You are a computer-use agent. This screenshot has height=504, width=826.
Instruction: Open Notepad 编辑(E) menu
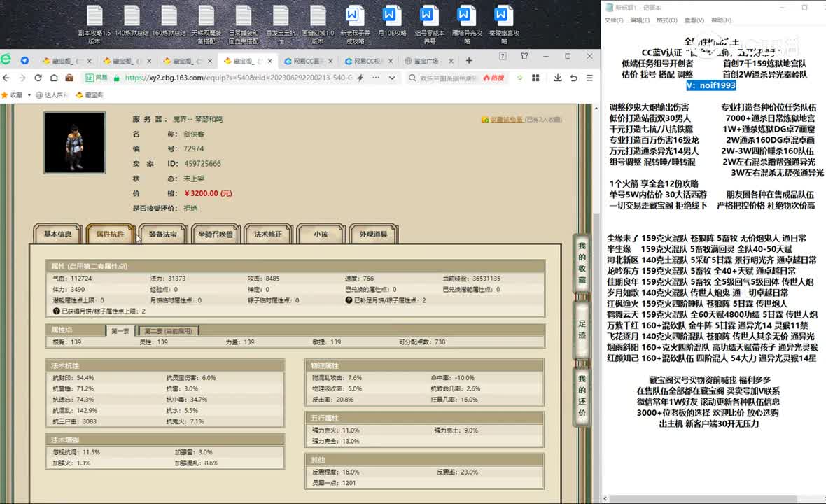[640, 20]
